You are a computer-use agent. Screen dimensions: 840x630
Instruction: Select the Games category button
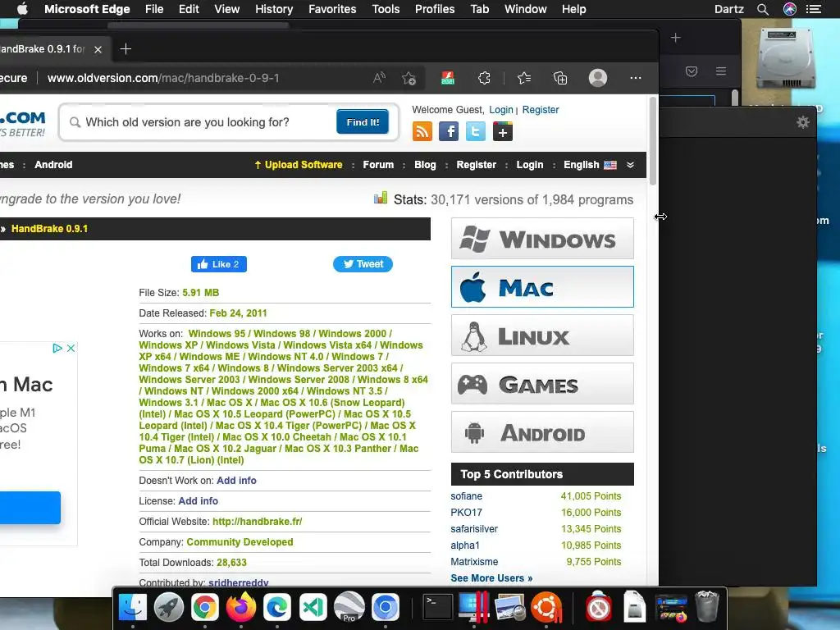(542, 384)
